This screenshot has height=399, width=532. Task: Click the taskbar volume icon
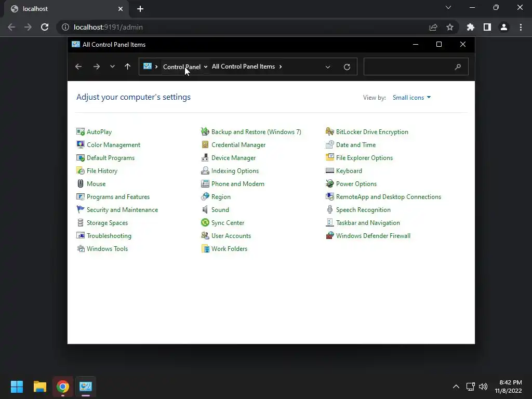483,387
